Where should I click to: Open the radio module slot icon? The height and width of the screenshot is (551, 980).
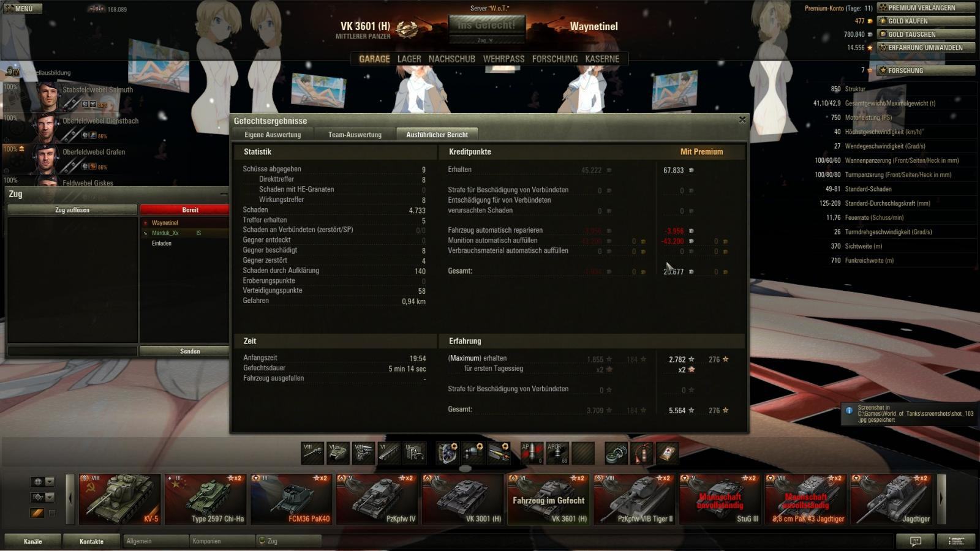point(414,453)
